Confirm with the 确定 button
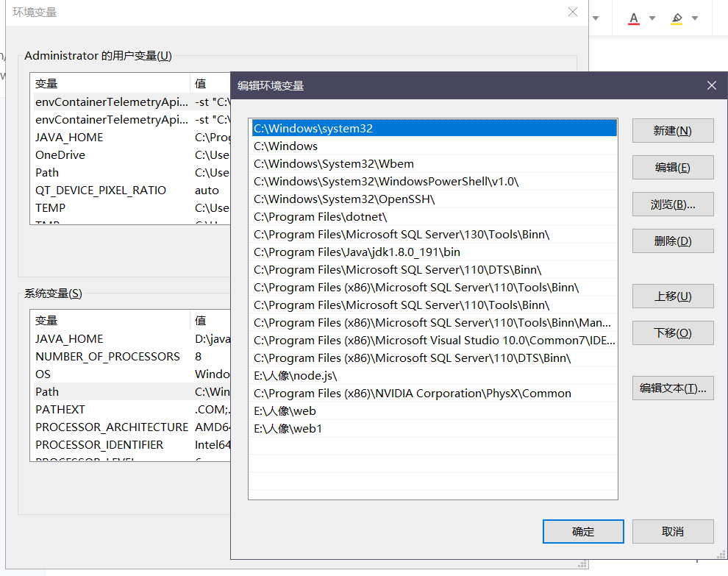The width and height of the screenshot is (728, 576). (x=583, y=531)
